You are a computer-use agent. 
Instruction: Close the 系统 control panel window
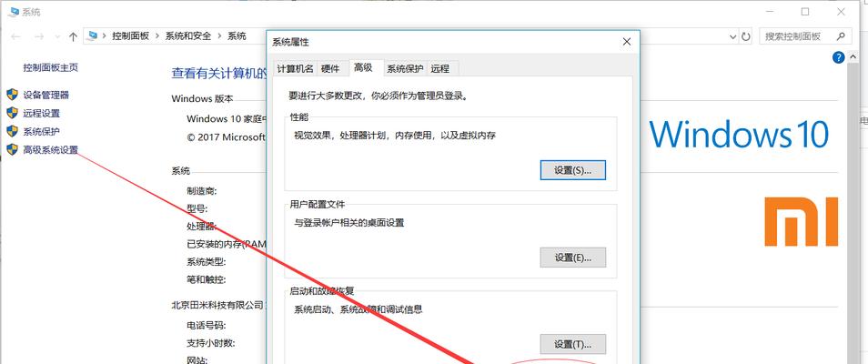[841, 12]
